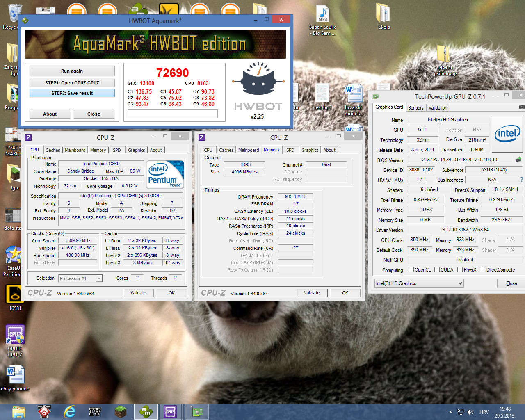Screen dimensions: 525x420
Task: Open Caches tab in left CPU-Z window
Action: (x=53, y=150)
